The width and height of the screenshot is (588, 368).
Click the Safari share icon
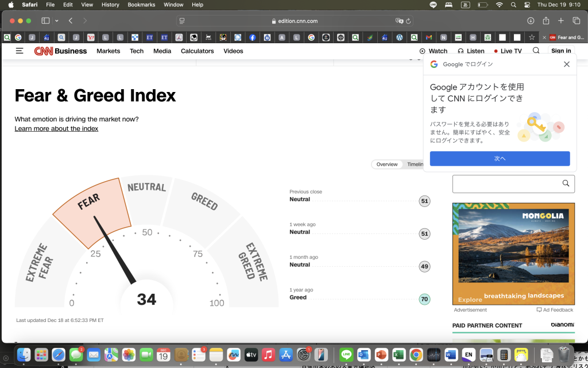[546, 21]
